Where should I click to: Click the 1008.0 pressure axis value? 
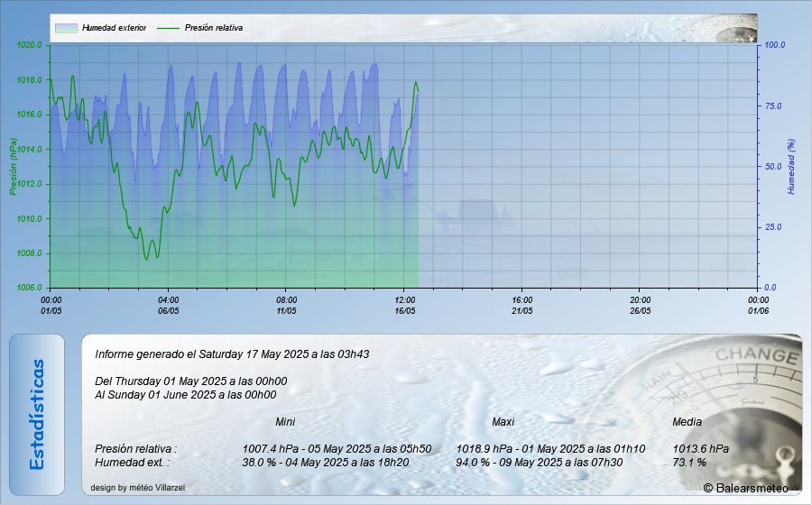29,253
